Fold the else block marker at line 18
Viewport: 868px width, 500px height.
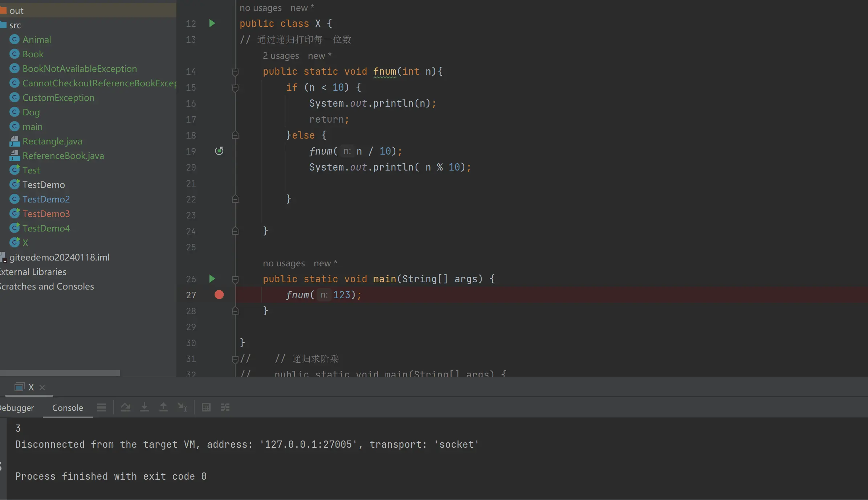click(x=235, y=135)
